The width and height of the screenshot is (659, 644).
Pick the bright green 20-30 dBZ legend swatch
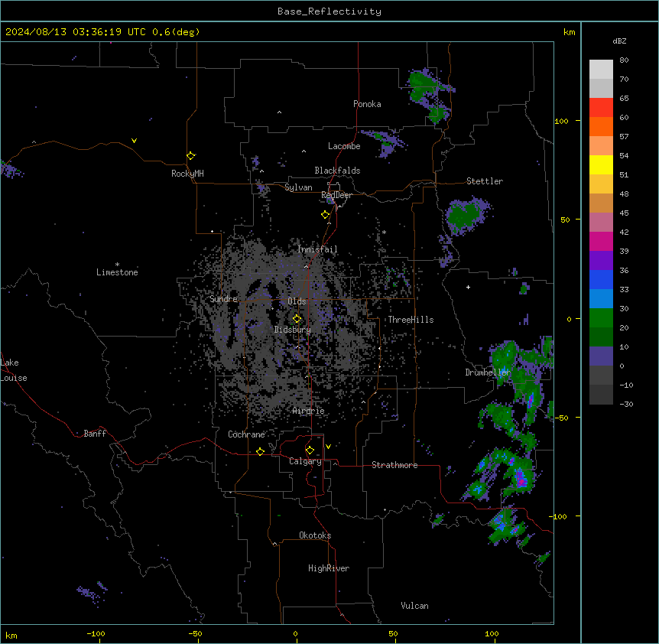pyautogui.click(x=601, y=318)
